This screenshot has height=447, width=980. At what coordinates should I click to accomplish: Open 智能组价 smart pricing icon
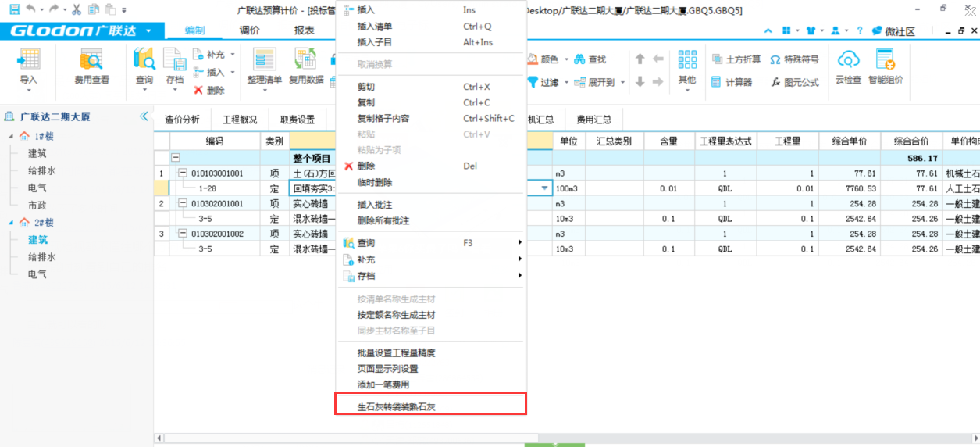pyautogui.click(x=885, y=66)
